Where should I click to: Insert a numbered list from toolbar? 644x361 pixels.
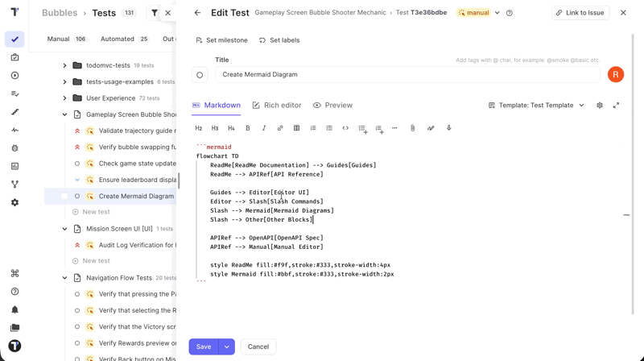313,128
